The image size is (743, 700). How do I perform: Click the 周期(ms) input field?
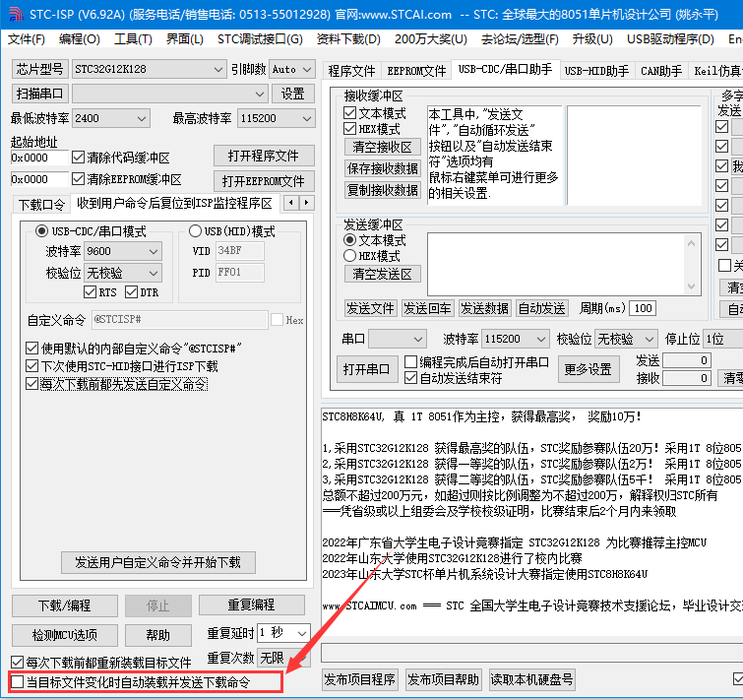[x=643, y=308]
